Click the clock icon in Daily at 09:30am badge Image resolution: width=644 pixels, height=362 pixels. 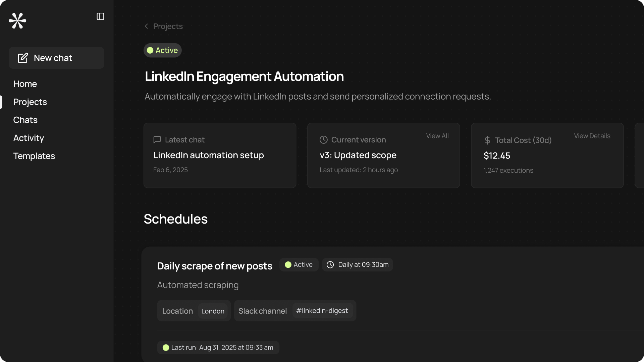330,265
